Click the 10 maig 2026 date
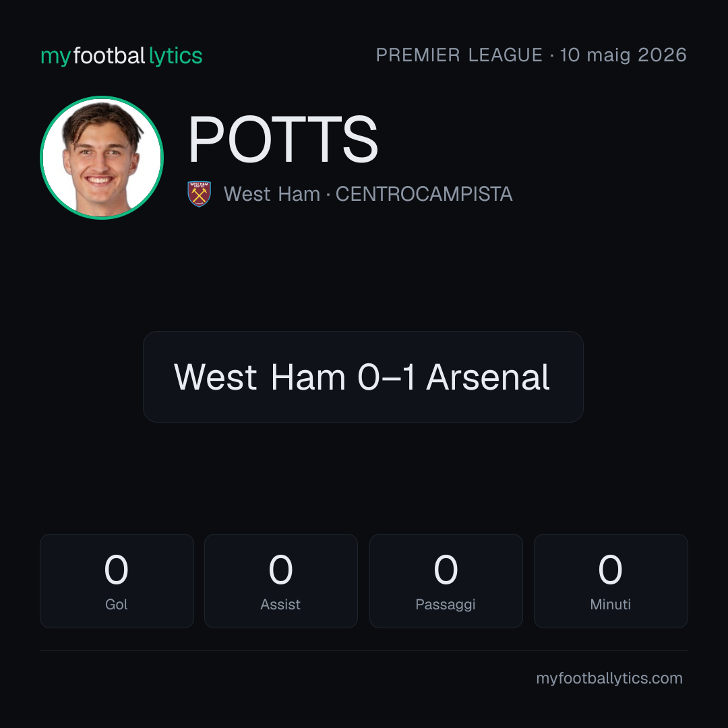Image resolution: width=728 pixels, height=728 pixels. (x=623, y=55)
